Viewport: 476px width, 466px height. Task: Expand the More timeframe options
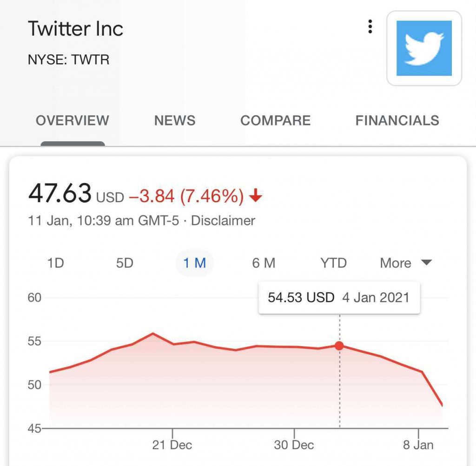pyautogui.click(x=396, y=263)
